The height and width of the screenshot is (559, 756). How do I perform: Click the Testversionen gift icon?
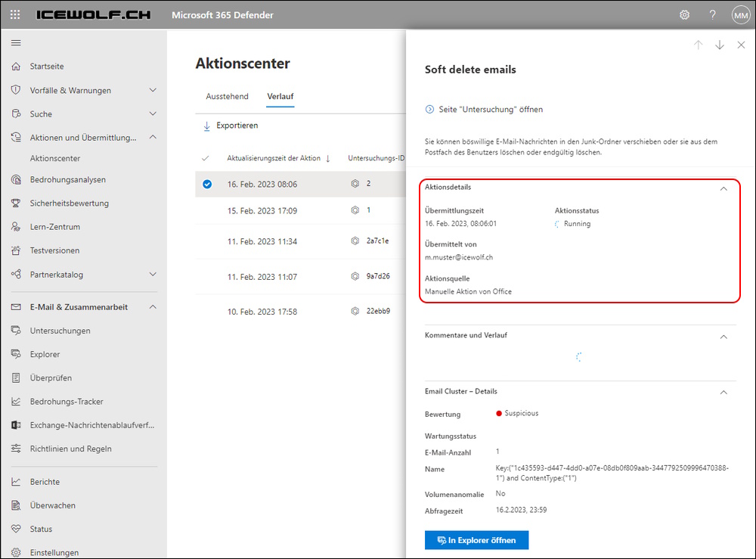[16, 250]
